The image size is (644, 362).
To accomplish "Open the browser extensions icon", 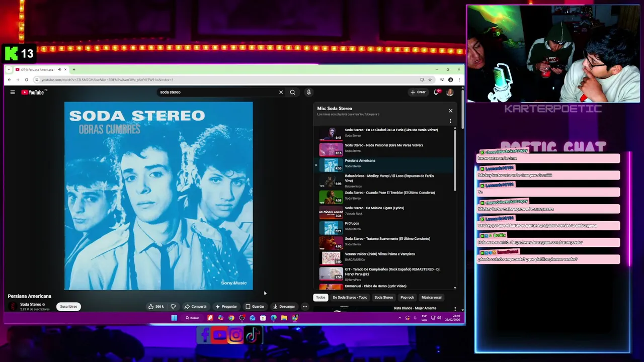I will (442, 79).
